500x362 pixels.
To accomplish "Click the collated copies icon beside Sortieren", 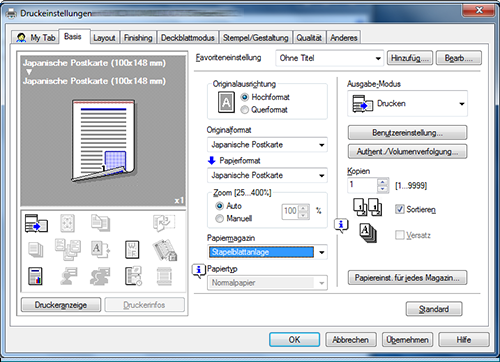I will pos(367,208).
